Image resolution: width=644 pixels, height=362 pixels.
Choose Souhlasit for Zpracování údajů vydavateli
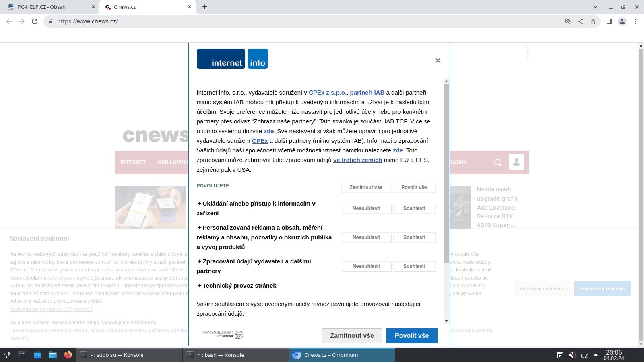point(414,266)
